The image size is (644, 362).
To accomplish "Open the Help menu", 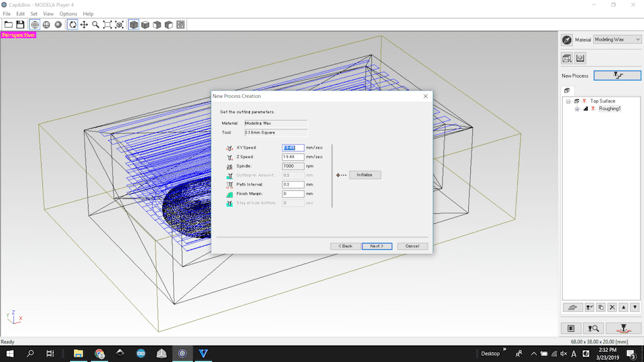I will tap(88, 13).
